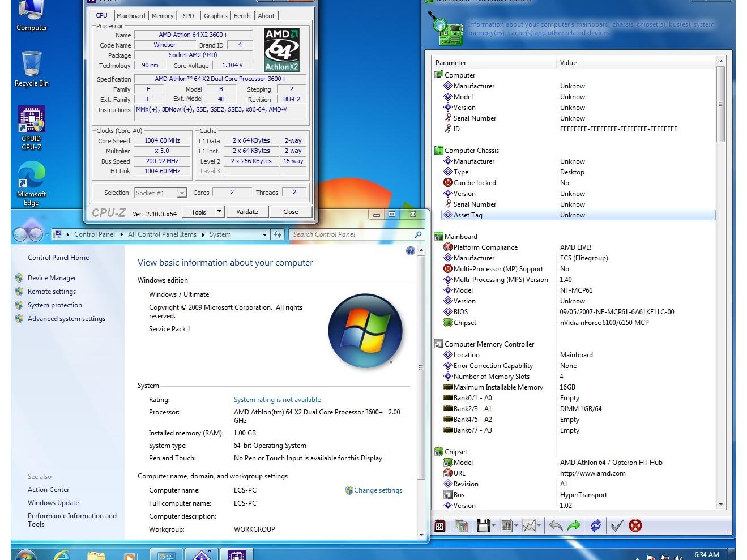Click the Search Control Panel field
The height and width of the screenshot is (560, 747).
coord(351,234)
